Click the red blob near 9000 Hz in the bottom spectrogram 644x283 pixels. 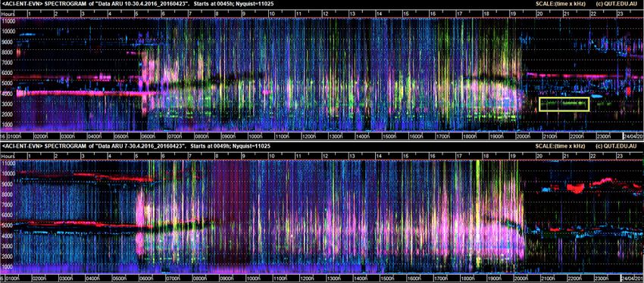pos(575,188)
